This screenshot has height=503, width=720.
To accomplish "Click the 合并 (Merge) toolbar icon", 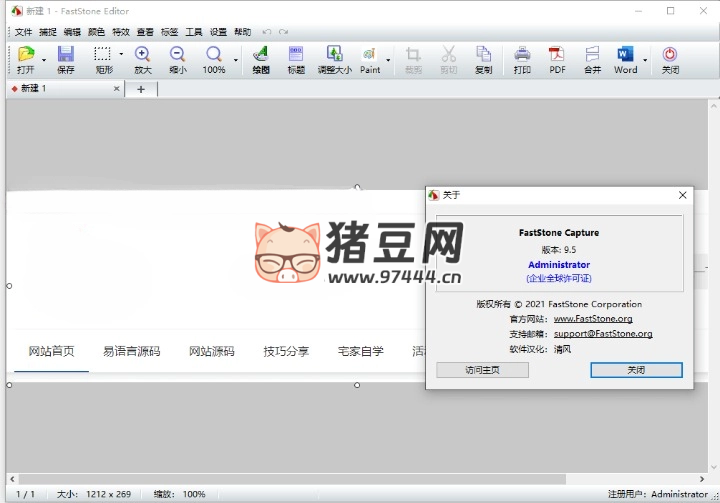I will [592, 59].
